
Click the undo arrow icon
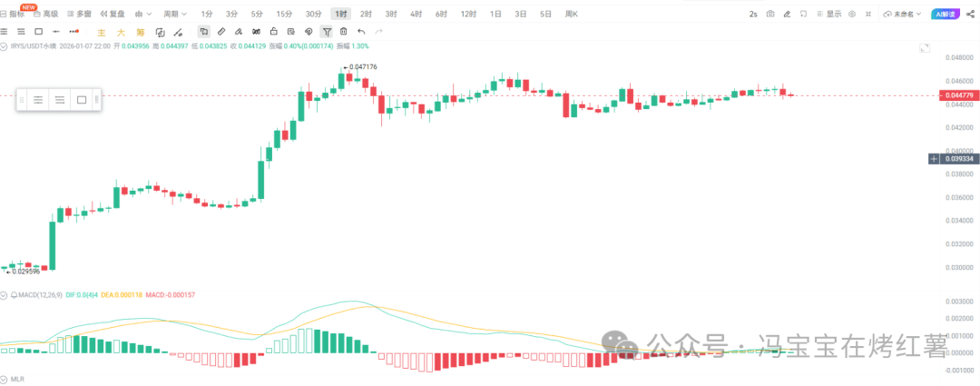click(x=361, y=32)
